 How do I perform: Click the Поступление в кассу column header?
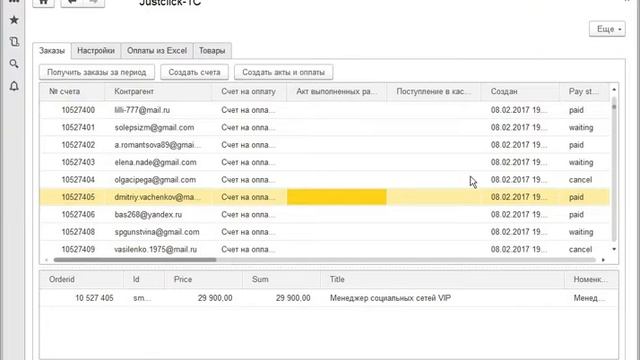coord(433,91)
